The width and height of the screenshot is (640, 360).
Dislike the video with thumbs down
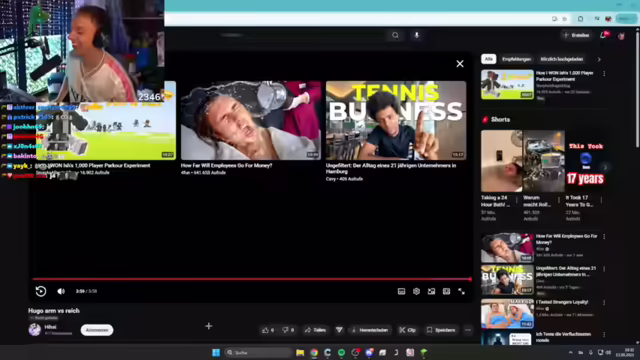point(288,330)
